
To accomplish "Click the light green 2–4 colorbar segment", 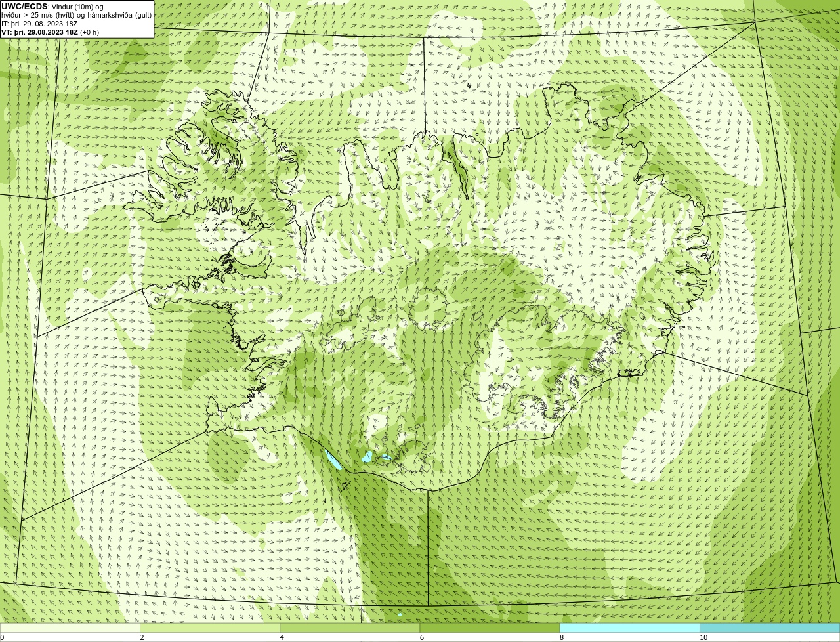I will point(210,628).
